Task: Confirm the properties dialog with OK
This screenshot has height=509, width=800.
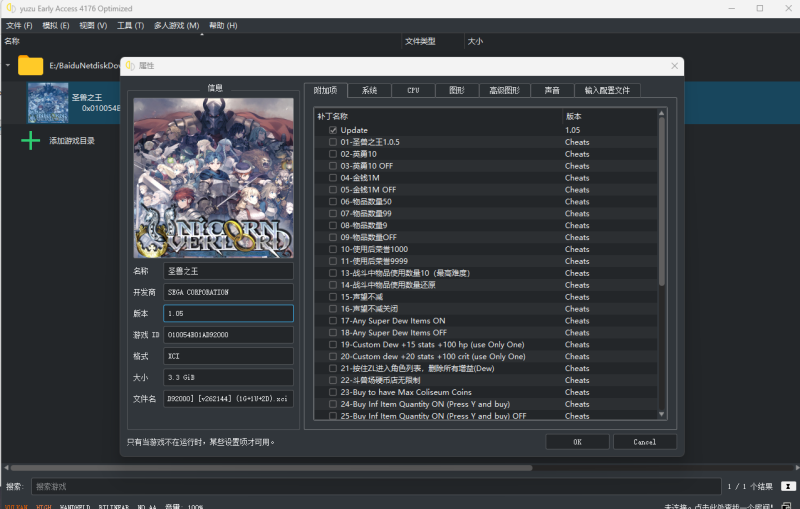Action: pos(577,442)
